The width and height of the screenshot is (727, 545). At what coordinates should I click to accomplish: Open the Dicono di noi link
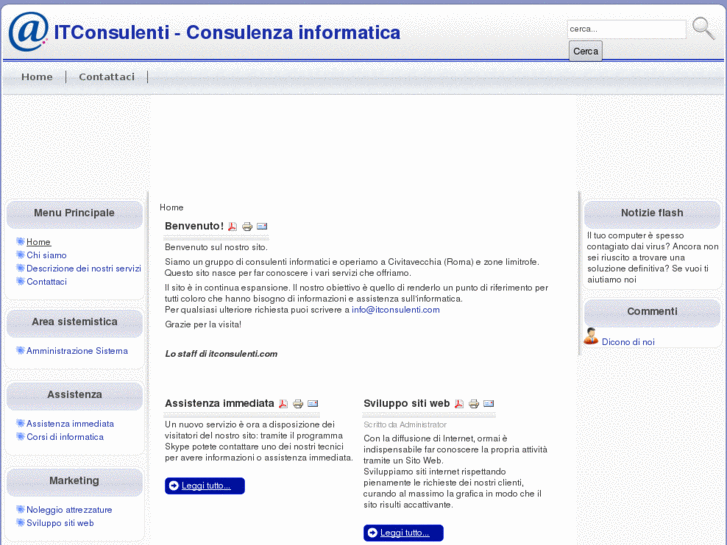[x=628, y=342]
